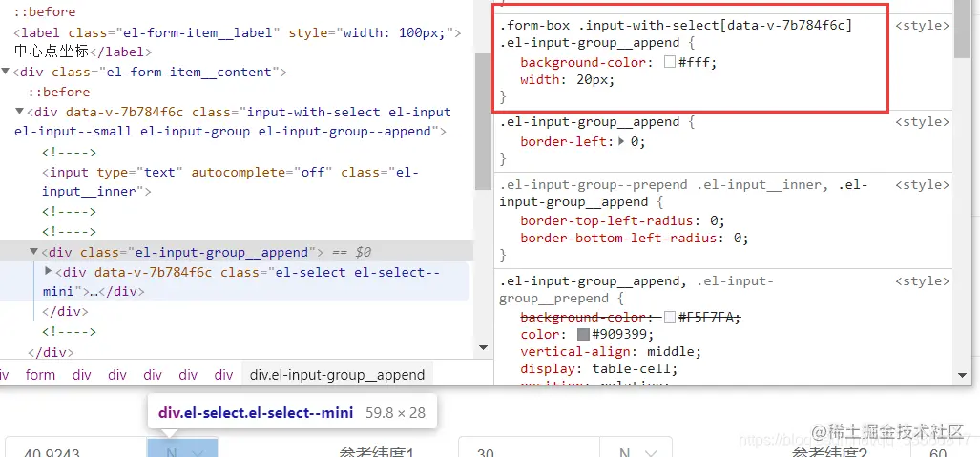Select div.el-input-group__append in the breadcrumb bar
This screenshot has height=457, width=980.
coord(337,375)
